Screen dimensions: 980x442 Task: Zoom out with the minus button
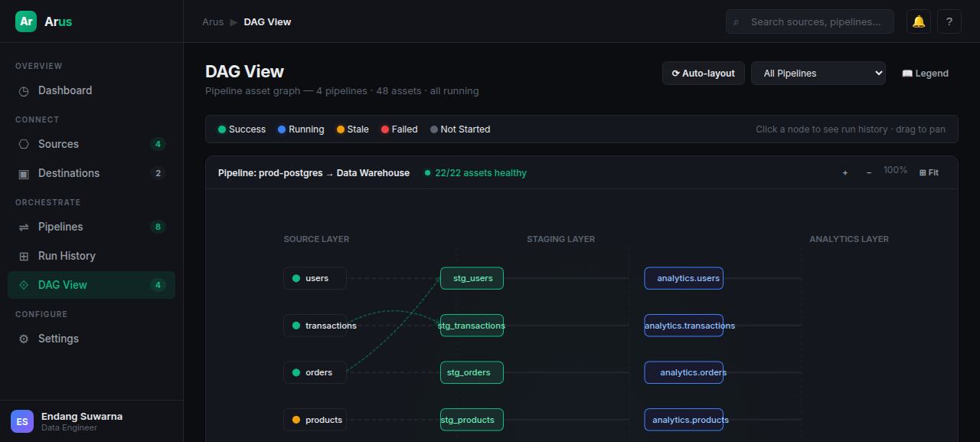pyautogui.click(x=869, y=173)
